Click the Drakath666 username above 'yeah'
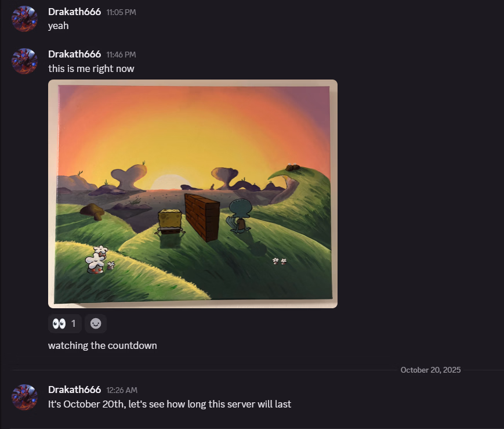504x429 pixels. coord(75,12)
